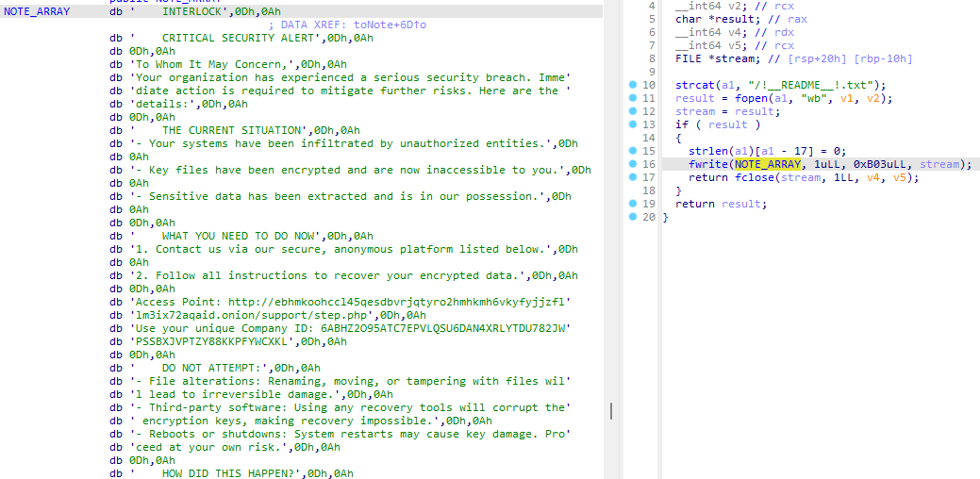Click the 'PSSBXJVPTZY88KKPFYWCXKL' string line
This screenshot has height=479, width=980.
[228, 341]
